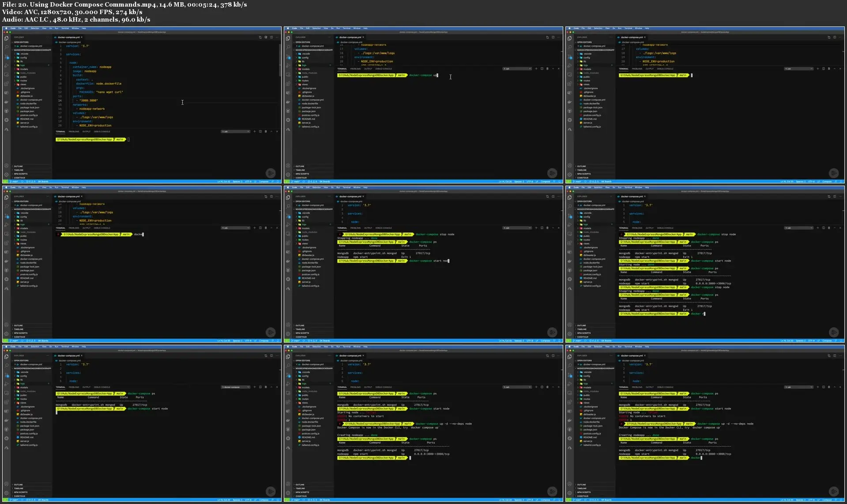Viewport: 847px width, 504px height.
Task: Open the Terminal menu in the first thumbnail
Action: 65,28
